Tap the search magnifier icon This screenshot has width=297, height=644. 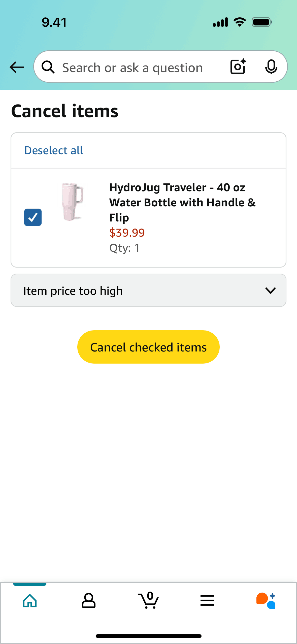[x=48, y=67]
